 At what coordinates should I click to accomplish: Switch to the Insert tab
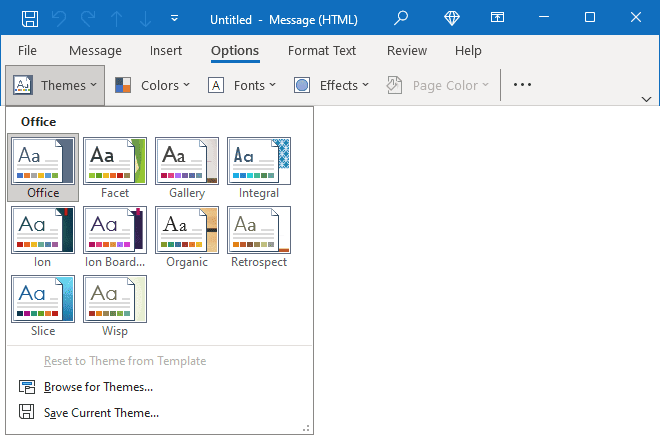coord(166,51)
